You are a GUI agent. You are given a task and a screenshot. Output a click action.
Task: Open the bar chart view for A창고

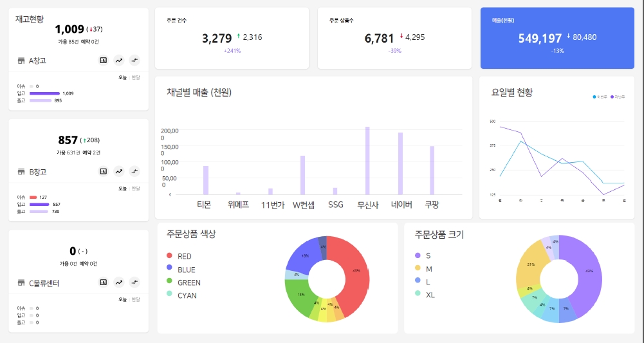click(104, 60)
